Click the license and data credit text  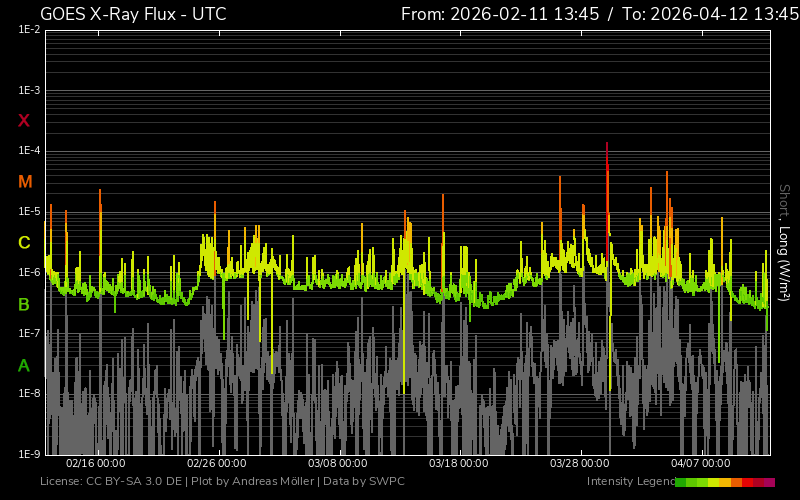click(222, 482)
